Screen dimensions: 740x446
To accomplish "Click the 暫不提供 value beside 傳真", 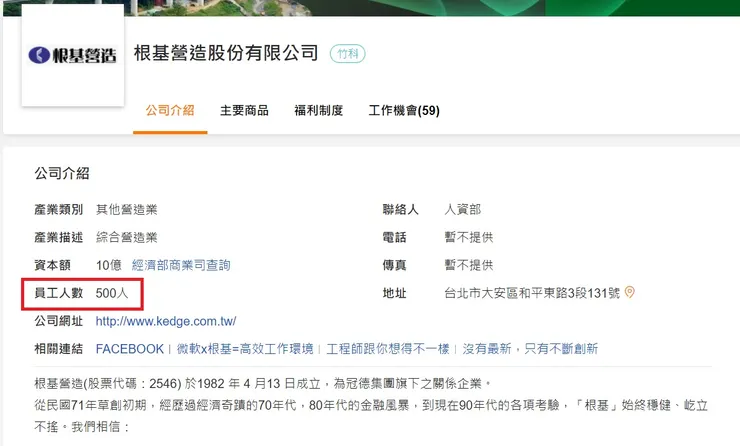I will pyautogui.click(x=469, y=265).
